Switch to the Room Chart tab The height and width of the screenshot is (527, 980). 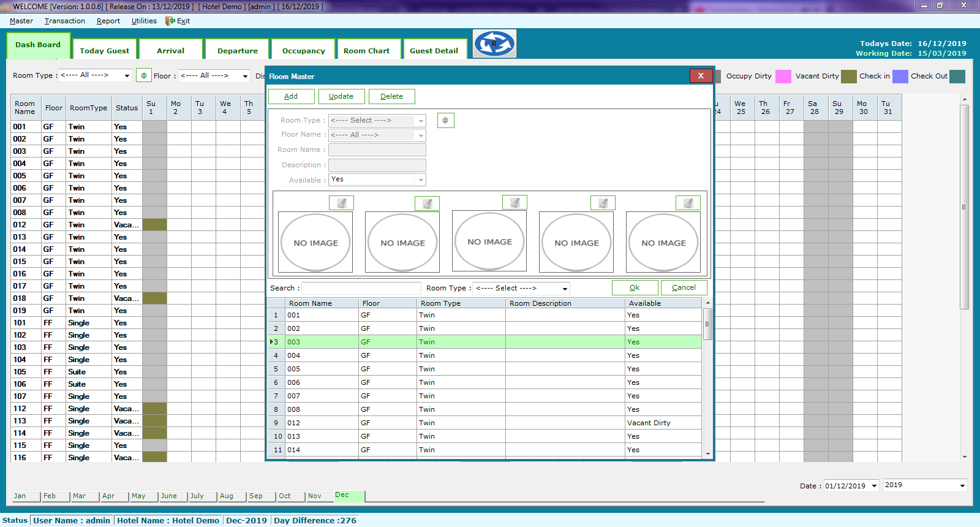point(366,51)
